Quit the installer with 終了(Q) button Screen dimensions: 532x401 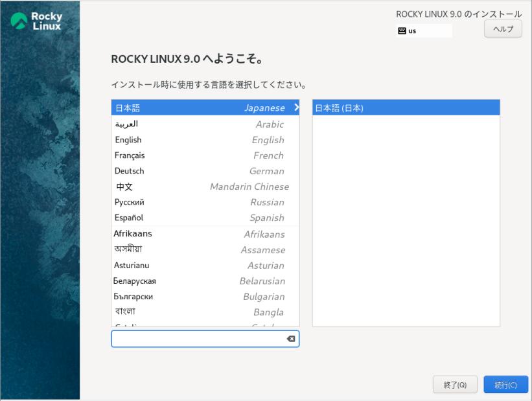(x=455, y=385)
